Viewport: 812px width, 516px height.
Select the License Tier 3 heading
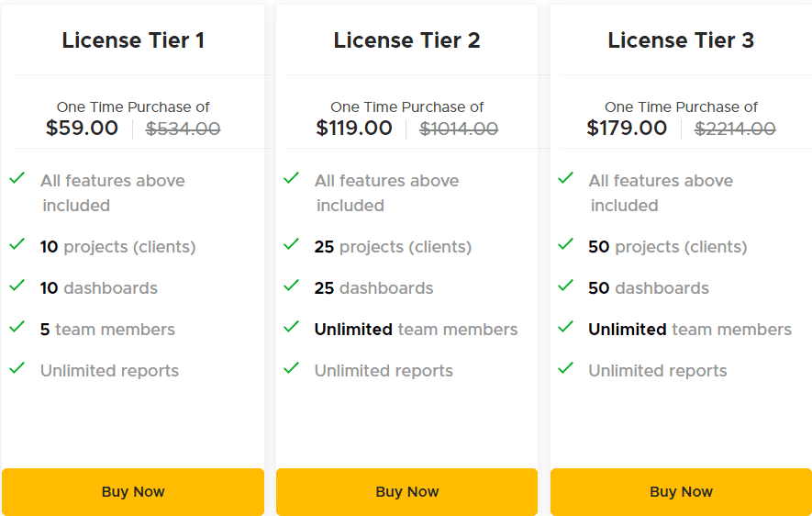[x=681, y=40]
